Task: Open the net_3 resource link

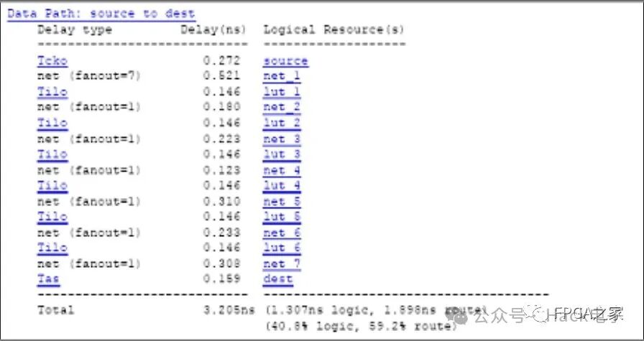Action: click(x=282, y=139)
